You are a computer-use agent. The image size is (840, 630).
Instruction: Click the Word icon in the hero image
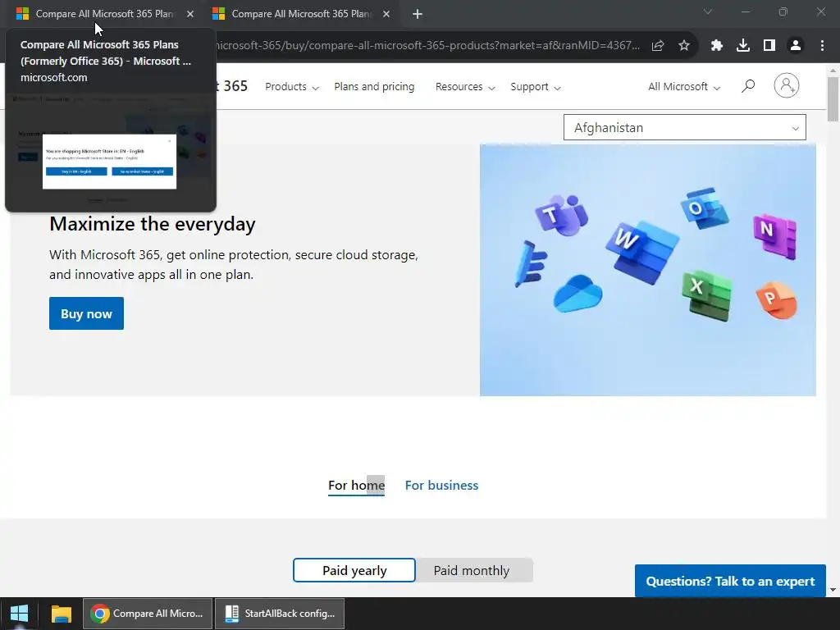click(641, 251)
